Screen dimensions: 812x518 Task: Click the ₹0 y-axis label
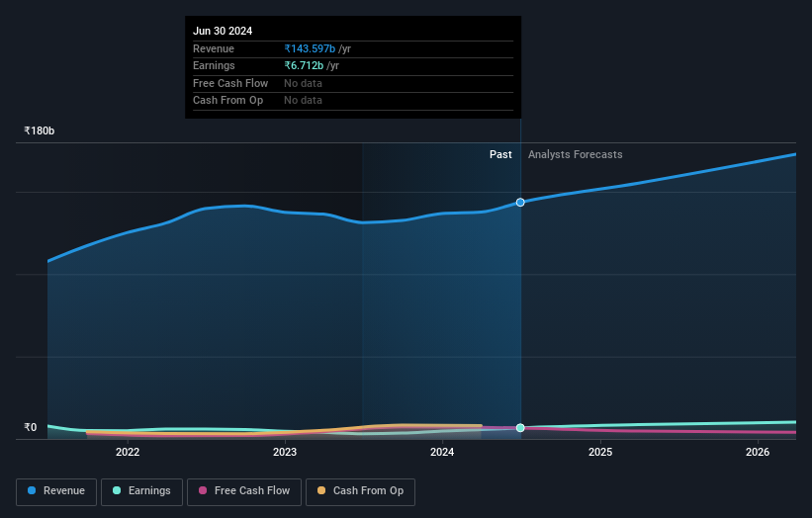click(31, 427)
